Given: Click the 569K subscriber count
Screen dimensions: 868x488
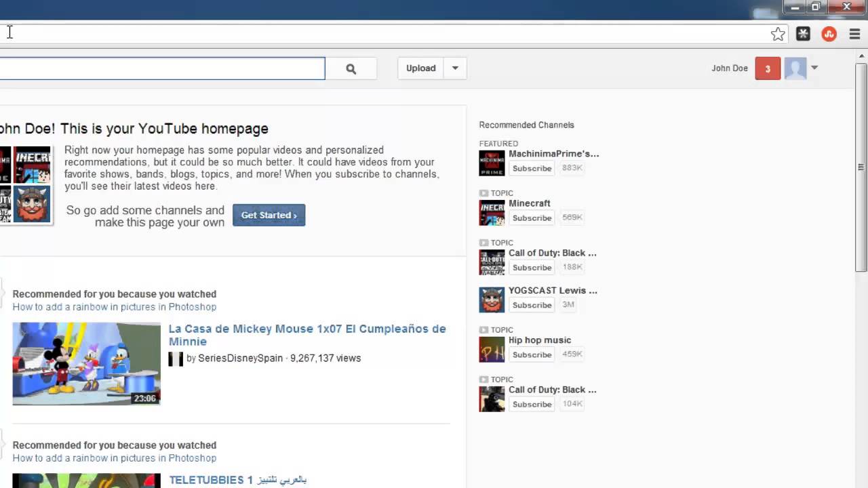Looking at the screenshot, I should (572, 218).
